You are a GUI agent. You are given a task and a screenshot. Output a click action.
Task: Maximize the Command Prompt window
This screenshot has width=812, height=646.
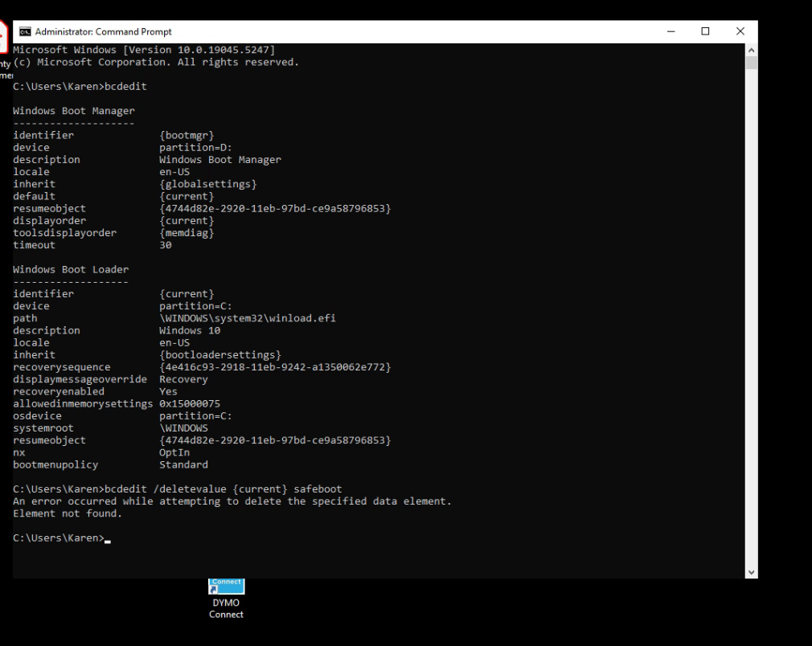[706, 32]
